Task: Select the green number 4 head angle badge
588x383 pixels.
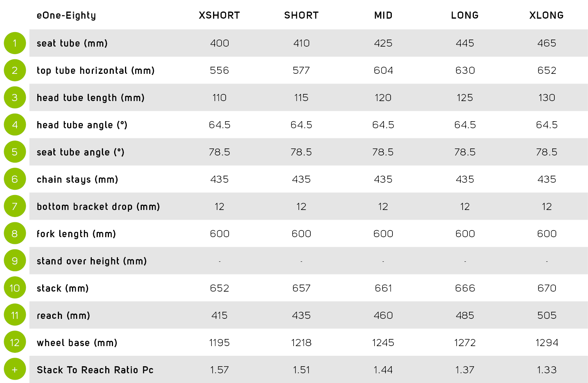Action: [x=15, y=125]
